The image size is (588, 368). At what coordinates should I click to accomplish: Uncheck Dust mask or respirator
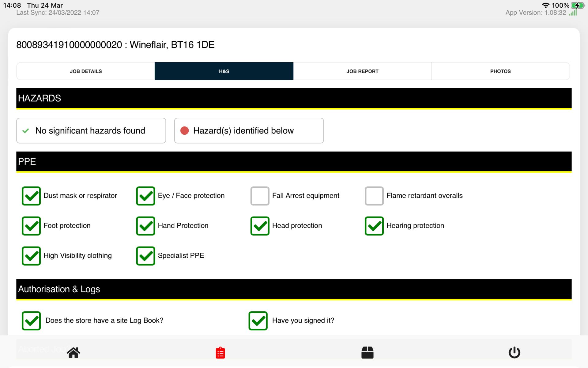(x=31, y=196)
